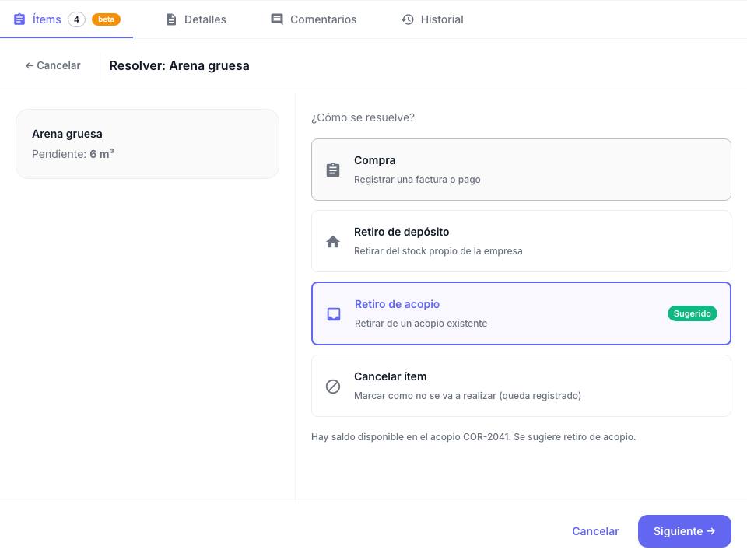View the Historial tab
747x560 pixels.
pos(433,19)
